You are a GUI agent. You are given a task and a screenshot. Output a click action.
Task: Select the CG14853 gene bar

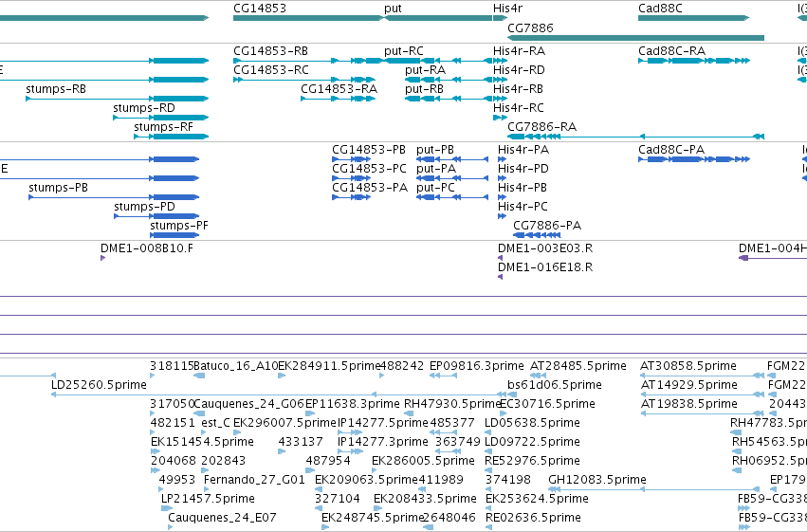pyautogui.click(x=308, y=18)
